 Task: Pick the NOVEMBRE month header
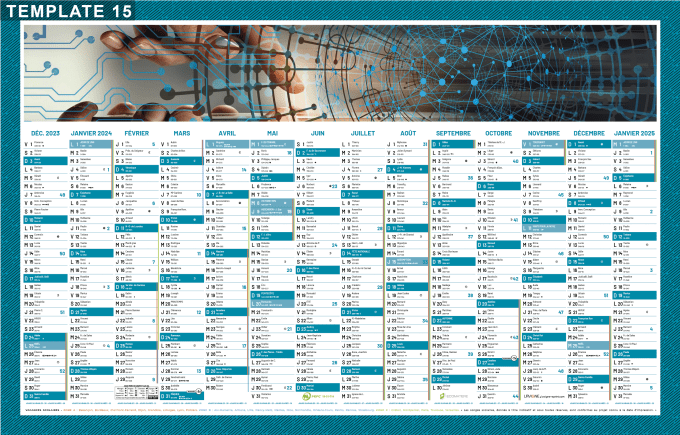(543, 133)
